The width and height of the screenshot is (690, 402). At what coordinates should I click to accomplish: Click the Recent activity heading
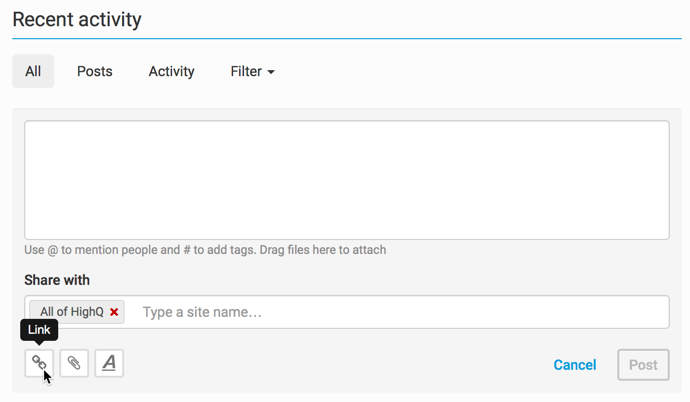(x=77, y=19)
